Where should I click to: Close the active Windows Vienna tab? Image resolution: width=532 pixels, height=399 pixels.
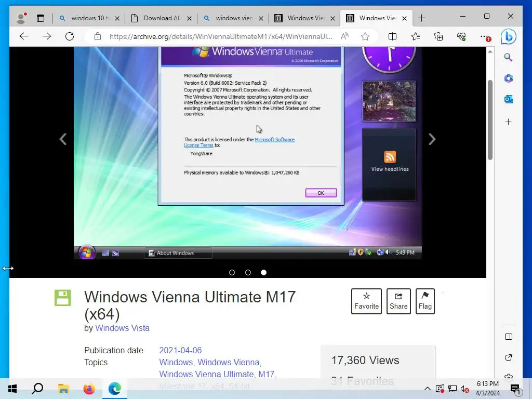pos(404,18)
